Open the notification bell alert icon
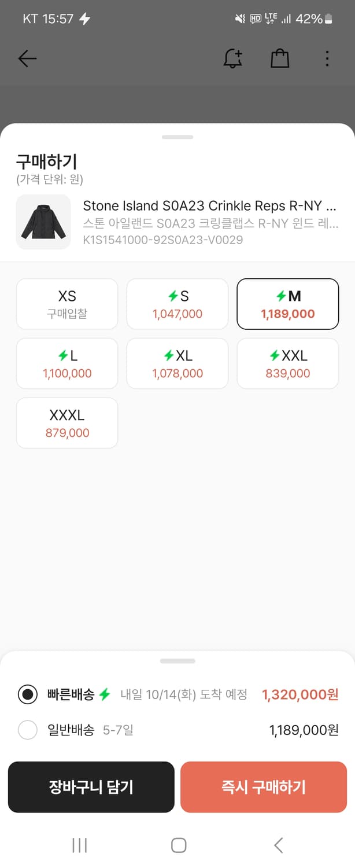 [x=233, y=58]
